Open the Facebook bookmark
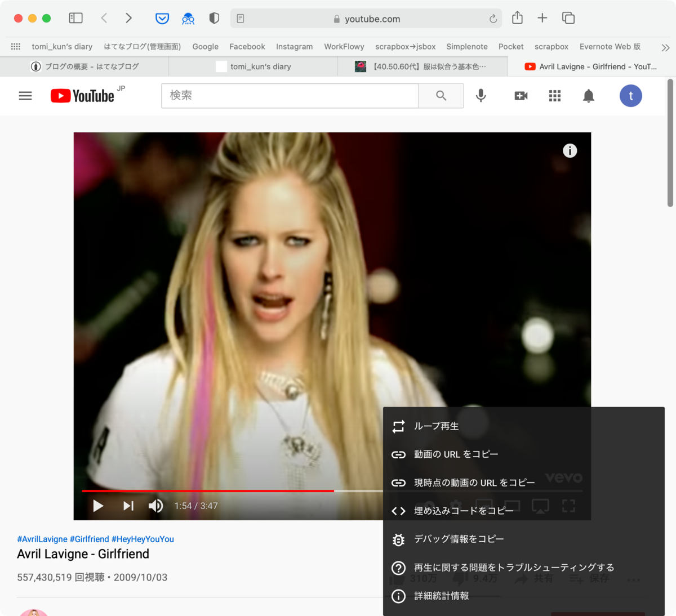676x616 pixels. pos(247,47)
